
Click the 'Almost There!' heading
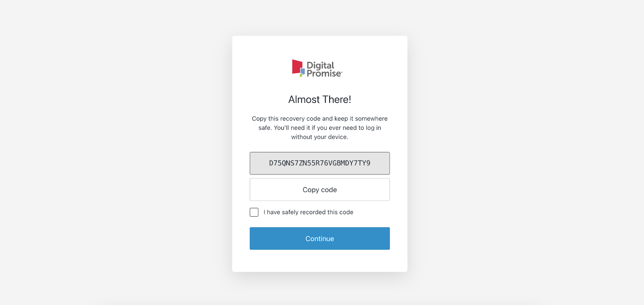[x=320, y=100]
